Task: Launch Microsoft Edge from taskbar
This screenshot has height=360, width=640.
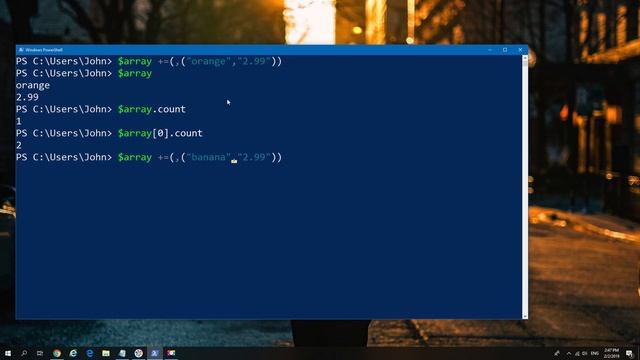Action: (89, 353)
